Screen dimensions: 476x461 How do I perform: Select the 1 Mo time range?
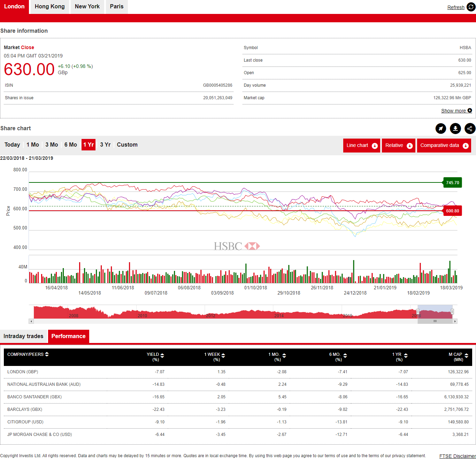pos(33,145)
